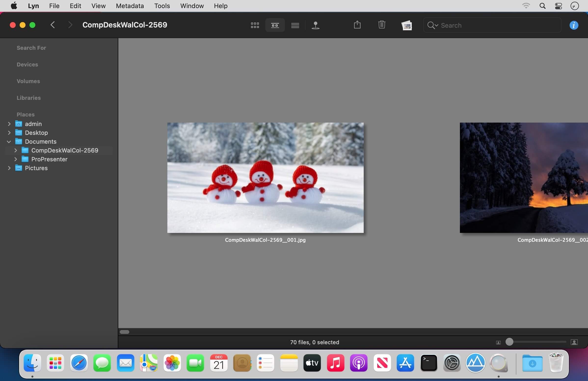Click the large thumbnail size icon
Viewport: 588px width, 381px height.
[574, 342]
